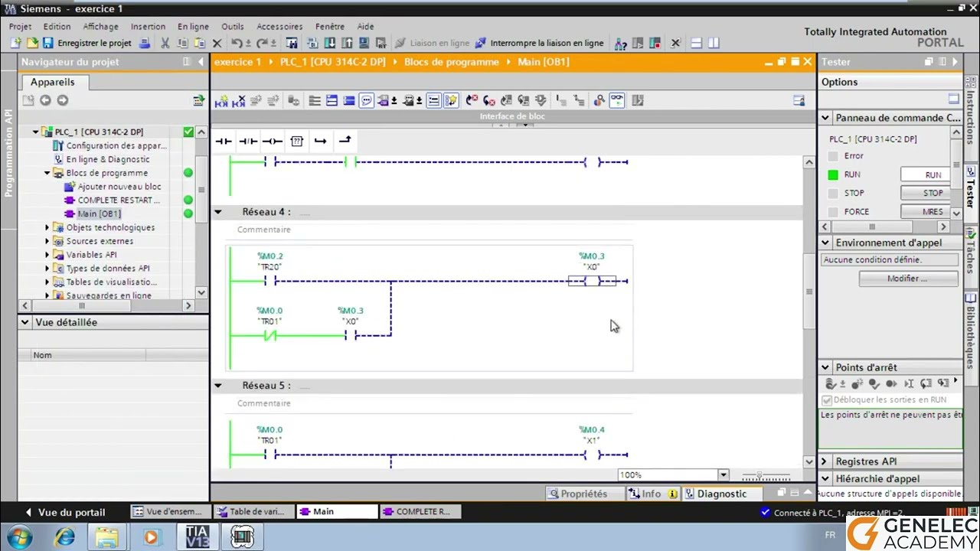Click the new project icon
Image resolution: width=980 pixels, height=551 pixels.
tap(16, 44)
